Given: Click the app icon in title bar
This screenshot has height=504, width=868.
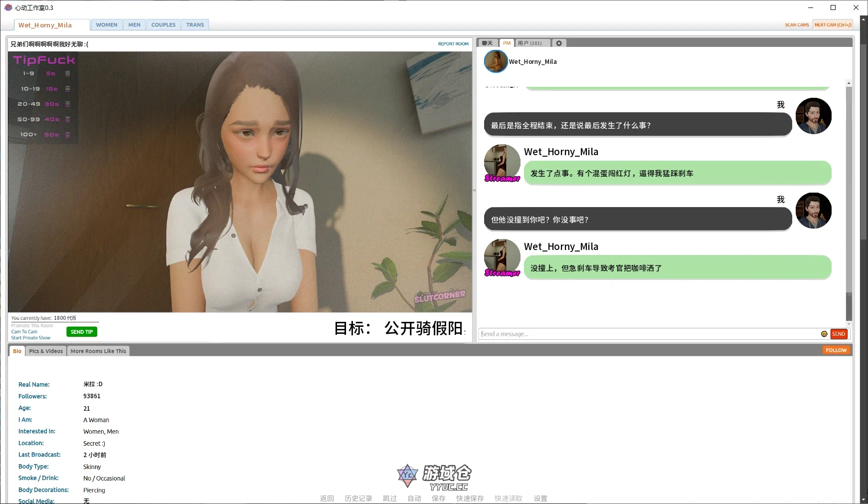Looking at the screenshot, I should pos(8,7).
